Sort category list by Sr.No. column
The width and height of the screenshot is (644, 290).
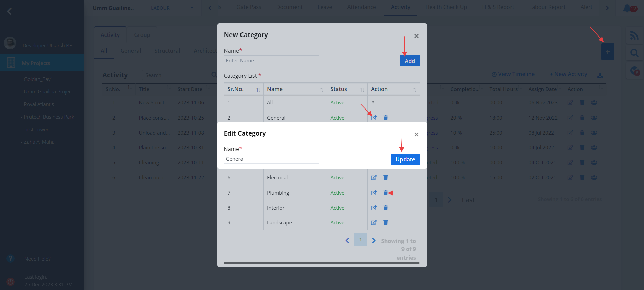point(258,89)
